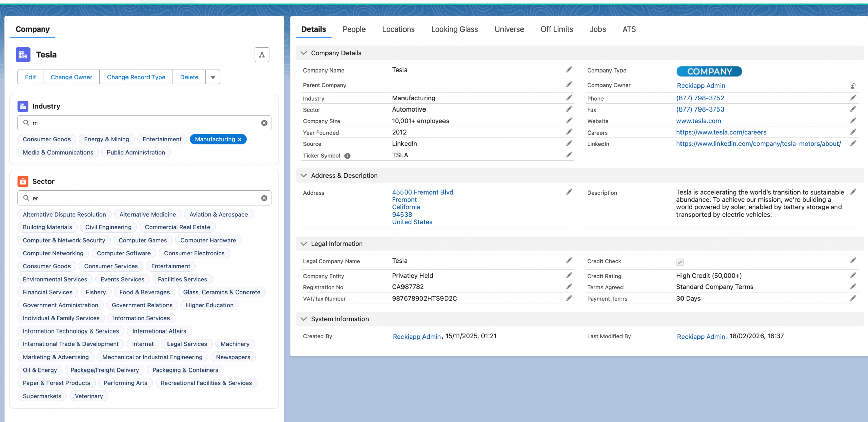The height and width of the screenshot is (422, 868).
Task: Click pencil icon to edit Ticker Symbol
Action: click(569, 155)
